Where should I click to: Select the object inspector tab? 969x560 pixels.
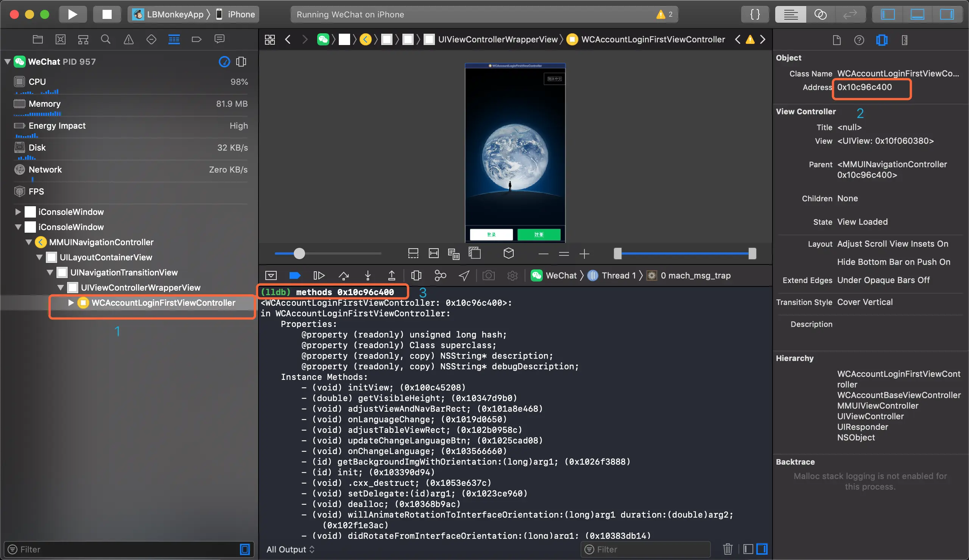click(882, 40)
